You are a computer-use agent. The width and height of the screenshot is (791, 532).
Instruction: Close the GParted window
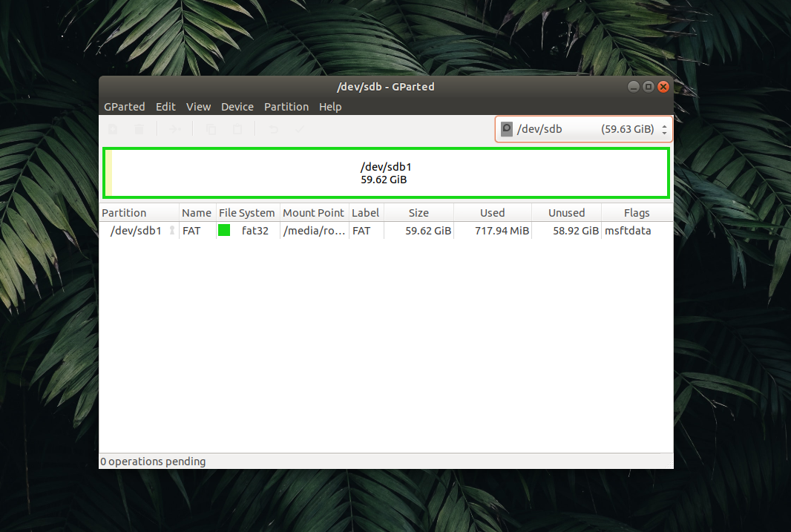click(x=663, y=87)
